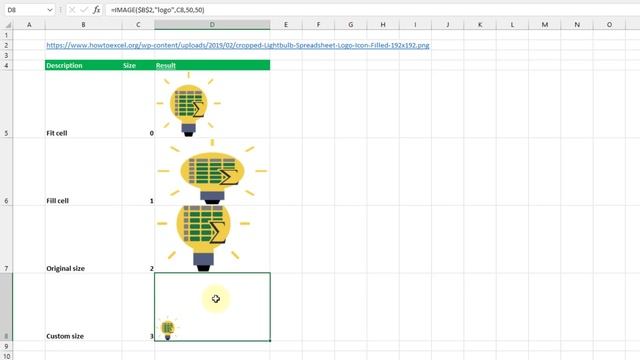Click the Fill cell stretched lightbulb image
Image resolution: width=640 pixels, height=360 pixels.
click(212, 172)
